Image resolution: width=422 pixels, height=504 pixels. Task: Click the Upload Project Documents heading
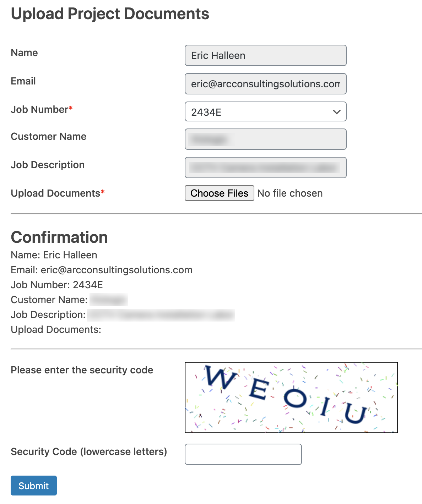click(x=110, y=14)
